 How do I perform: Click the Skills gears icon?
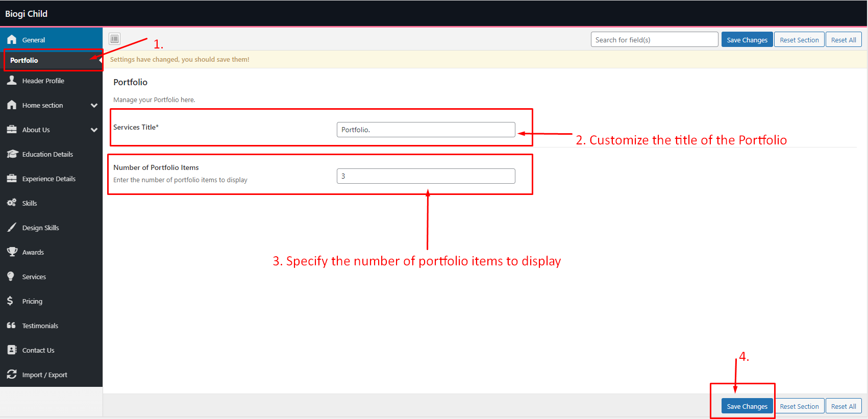[12, 203]
